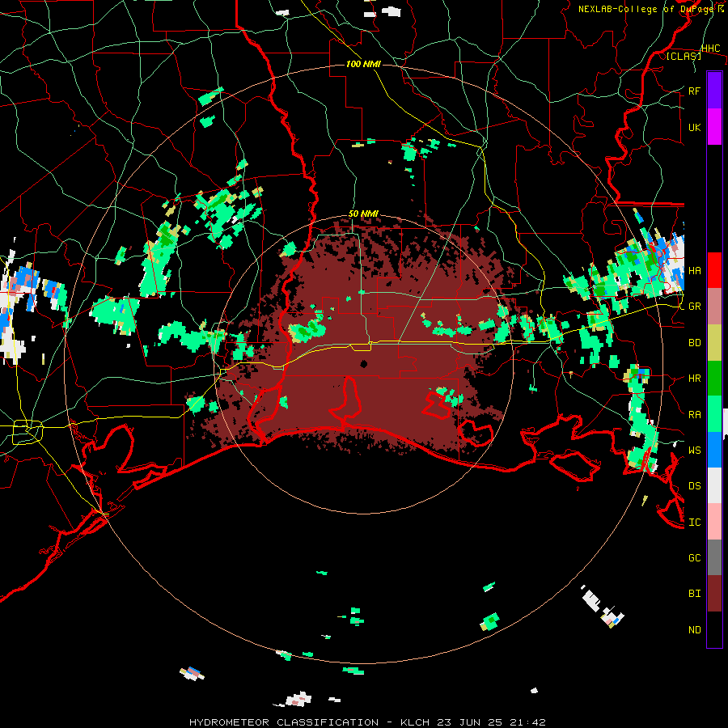Click the HYDROMETEOR CLASSIFICATION title text

(283, 722)
